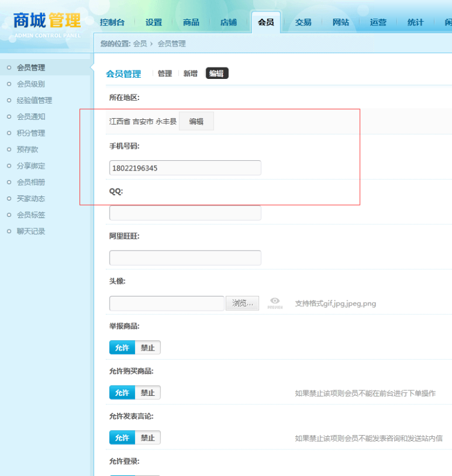Viewport: 452px width, 476px height.
Task: Open 分享绑定 in the sidebar
Action: coord(31,166)
